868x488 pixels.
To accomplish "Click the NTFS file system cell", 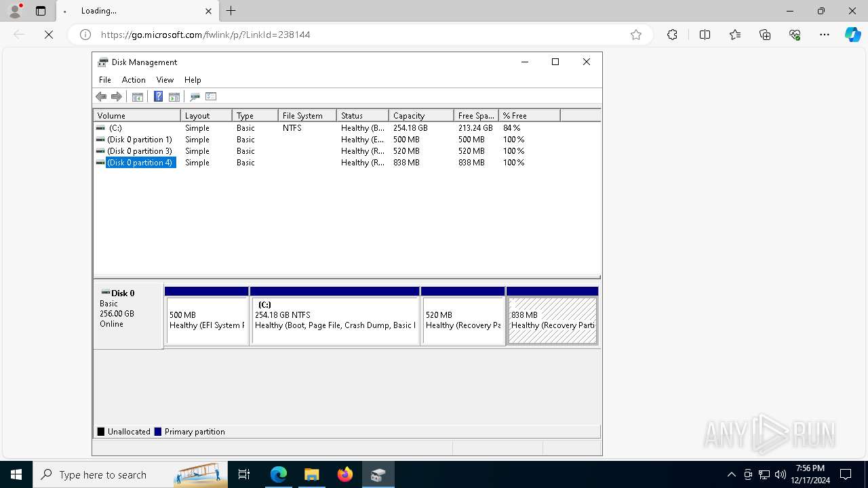I will pos(292,128).
